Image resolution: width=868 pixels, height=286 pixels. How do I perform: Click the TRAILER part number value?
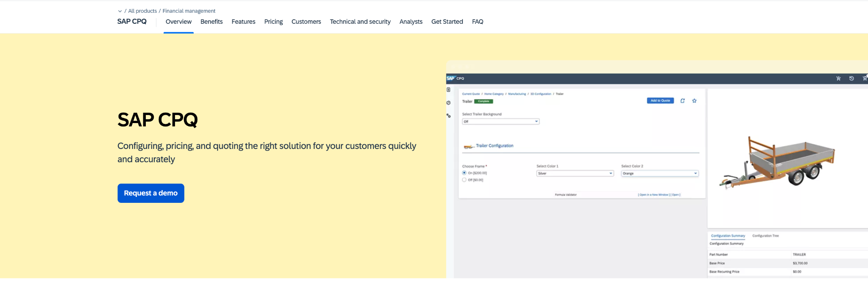tap(799, 255)
